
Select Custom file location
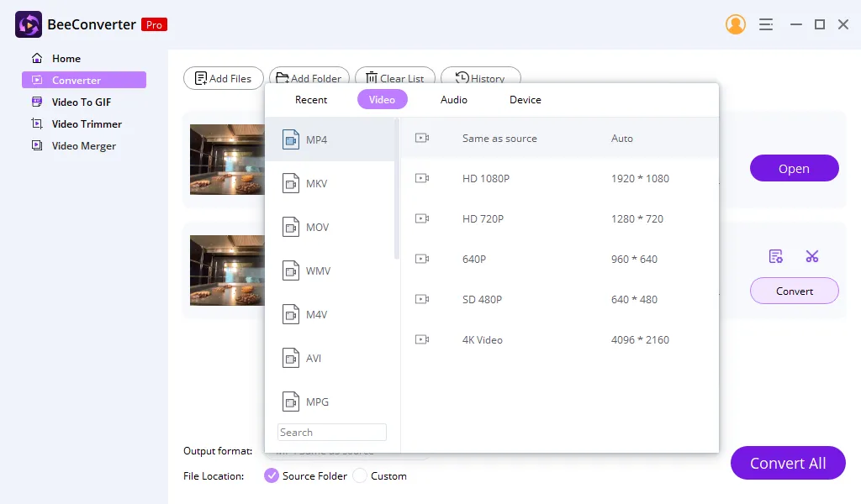(x=360, y=475)
